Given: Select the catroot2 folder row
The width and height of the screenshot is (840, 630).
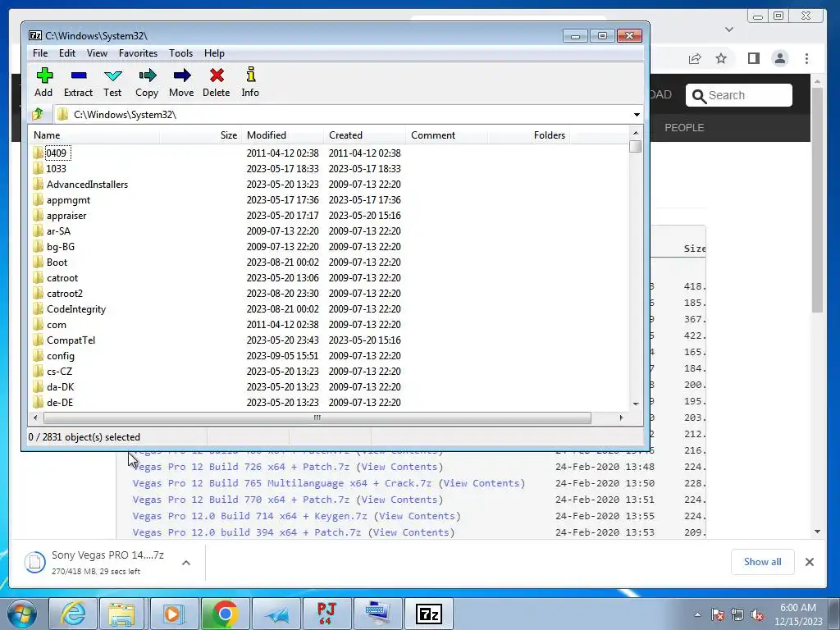Looking at the screenshot, I should pyautogui.click(x=329, y=294).
